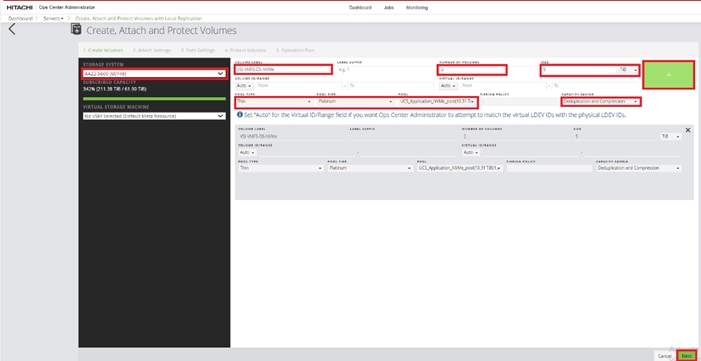Open the Volume ID Range Auto dropdown in top form

coord(244,85)
